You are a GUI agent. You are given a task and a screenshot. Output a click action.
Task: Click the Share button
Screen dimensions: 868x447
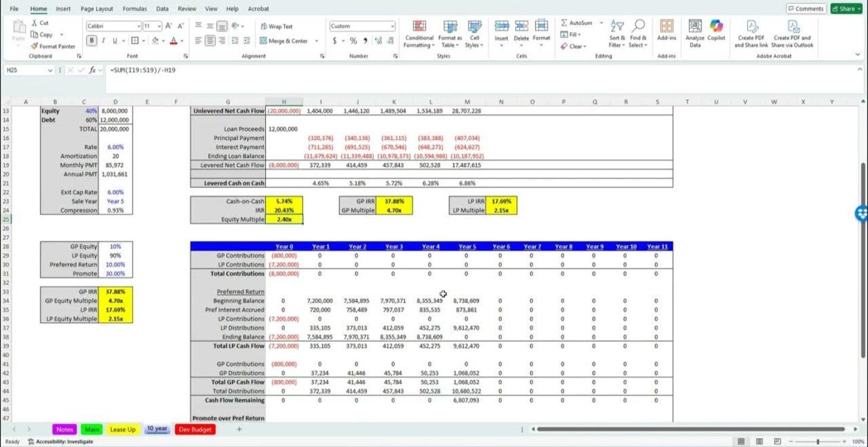pos(845,8)
